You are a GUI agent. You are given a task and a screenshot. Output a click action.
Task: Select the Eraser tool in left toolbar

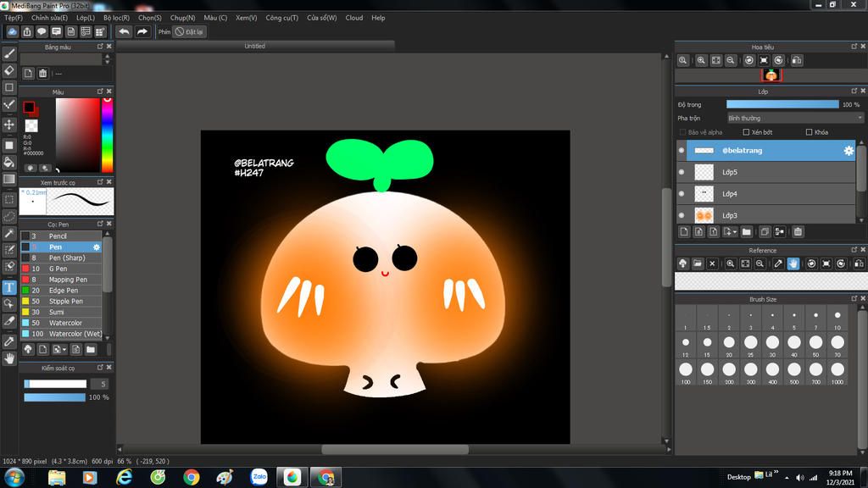click(9, 70)
